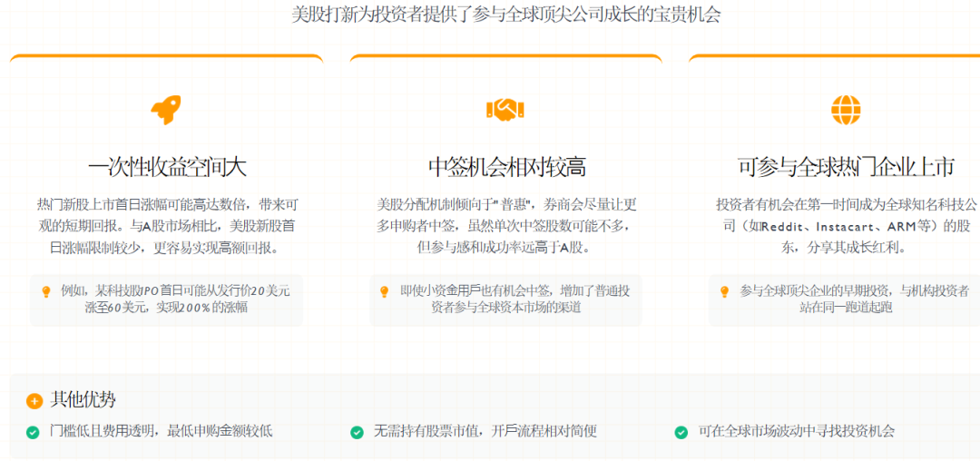Click the tip text 参与全球顶尖企业的早期投资
Viewport: 980px width, 461px height.
coord(855,299)
